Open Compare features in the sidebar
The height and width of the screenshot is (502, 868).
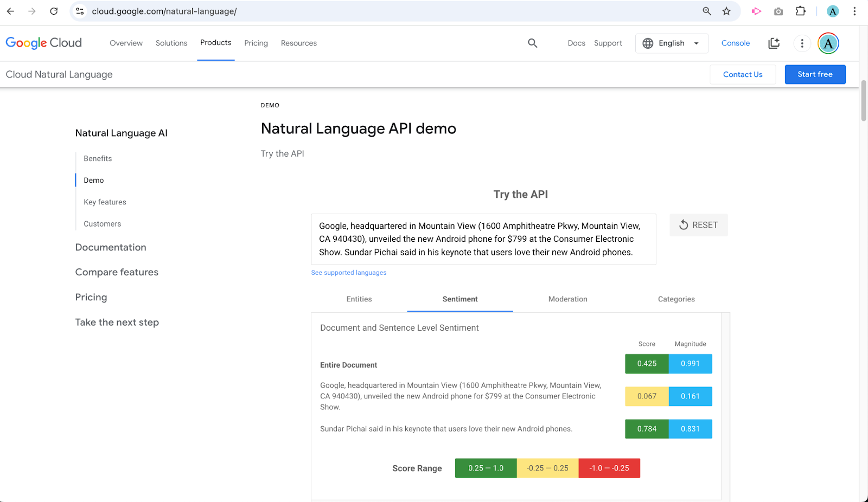117,272
